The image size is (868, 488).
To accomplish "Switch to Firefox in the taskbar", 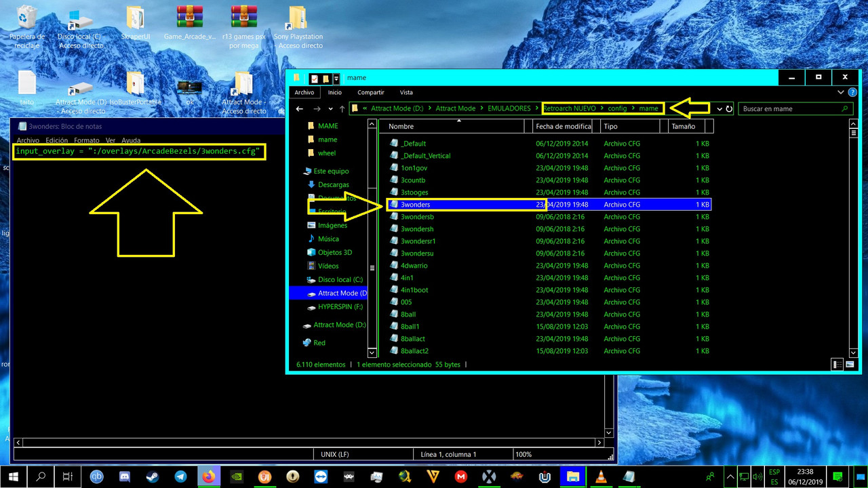I will [x=209, y=476].
